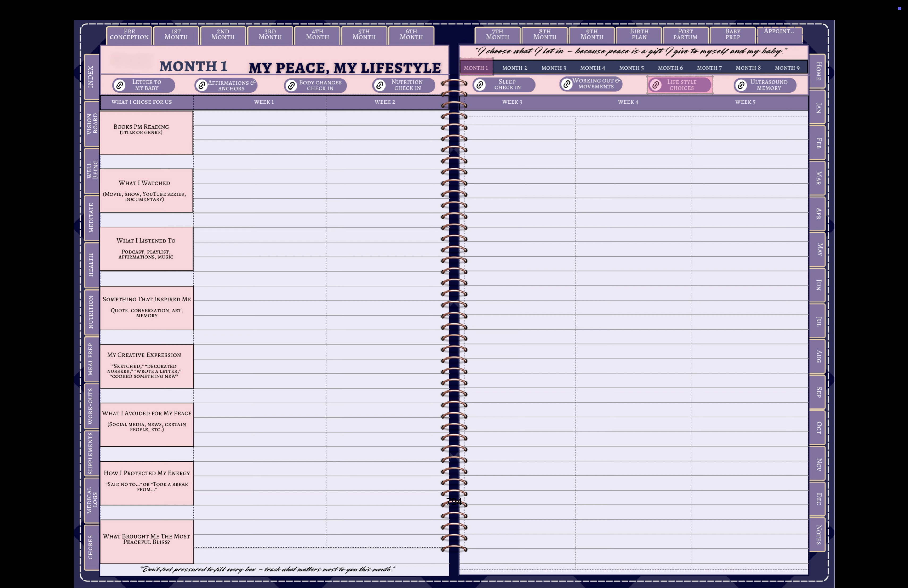908x588 pixels.
Task: Click link icon next to Ultrasound Memory
Action: click(x=741, y=85)
